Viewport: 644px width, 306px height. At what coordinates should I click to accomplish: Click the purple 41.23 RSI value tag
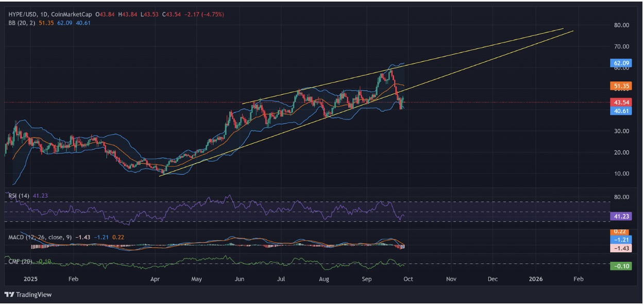coord(620,217)
